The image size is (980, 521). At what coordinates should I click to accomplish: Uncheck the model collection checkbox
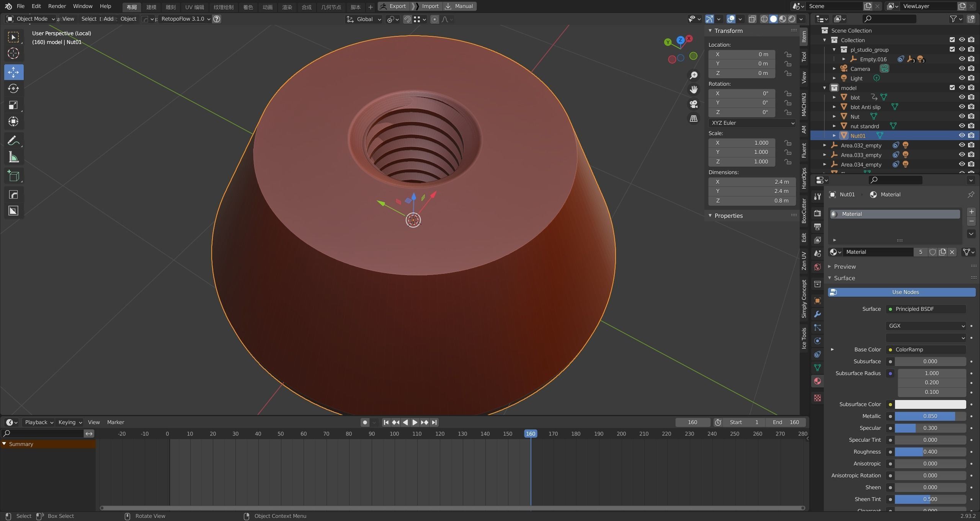(952, 88)
